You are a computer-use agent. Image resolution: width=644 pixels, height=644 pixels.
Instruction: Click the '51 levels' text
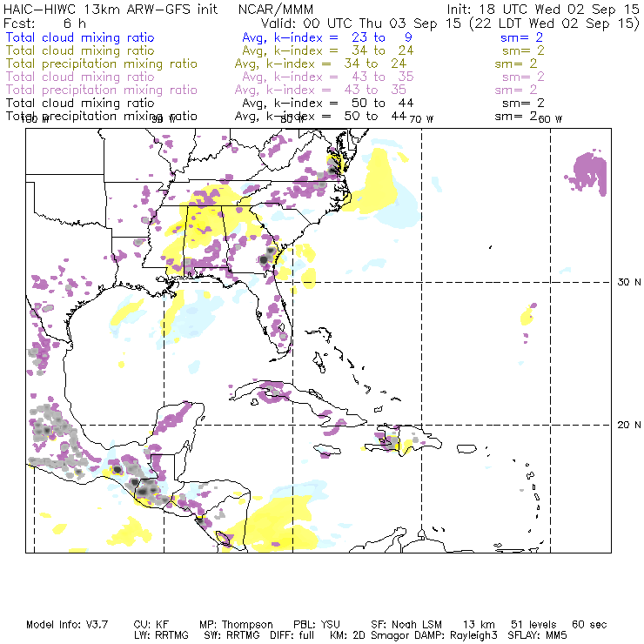coord(533,625)
